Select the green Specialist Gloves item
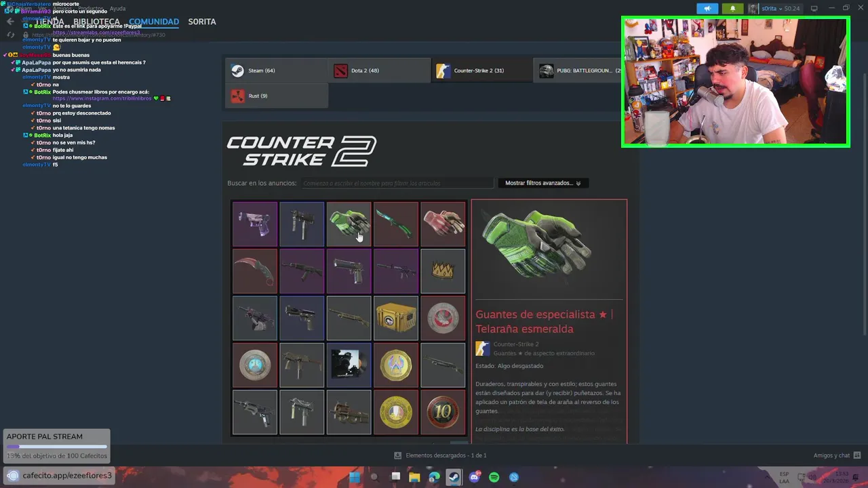The height and width of the screenshot is (488, 868). point(349,224)
